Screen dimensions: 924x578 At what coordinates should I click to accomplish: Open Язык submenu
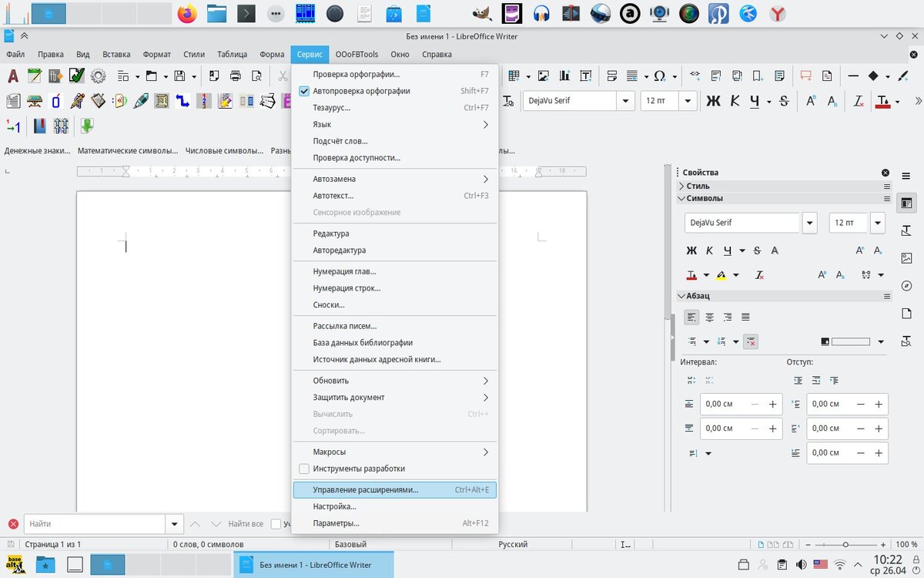pos(395,124)
